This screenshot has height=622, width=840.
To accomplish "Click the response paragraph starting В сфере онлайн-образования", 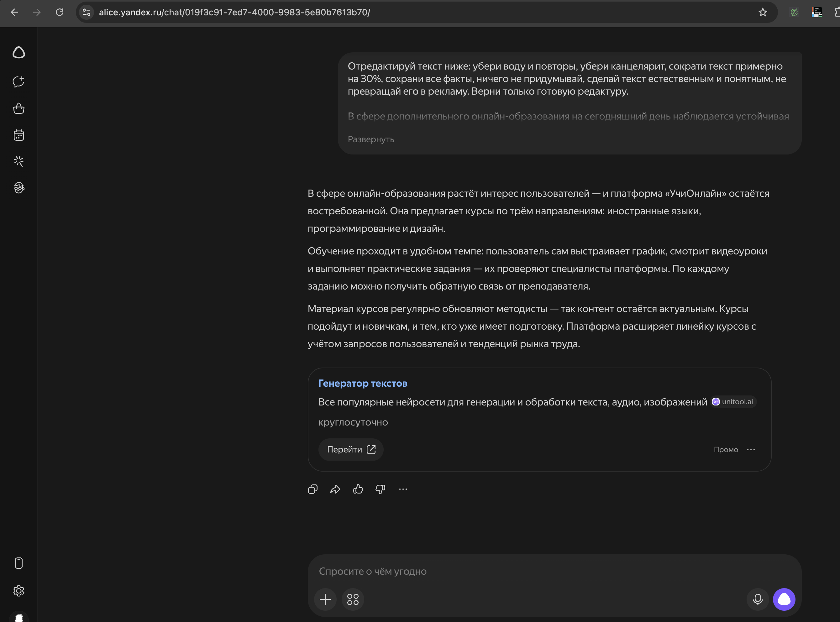I will [x=538, y=211].
